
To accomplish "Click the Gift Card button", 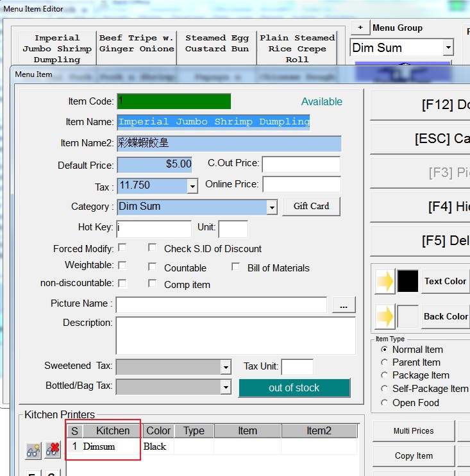I will point(312,207).
